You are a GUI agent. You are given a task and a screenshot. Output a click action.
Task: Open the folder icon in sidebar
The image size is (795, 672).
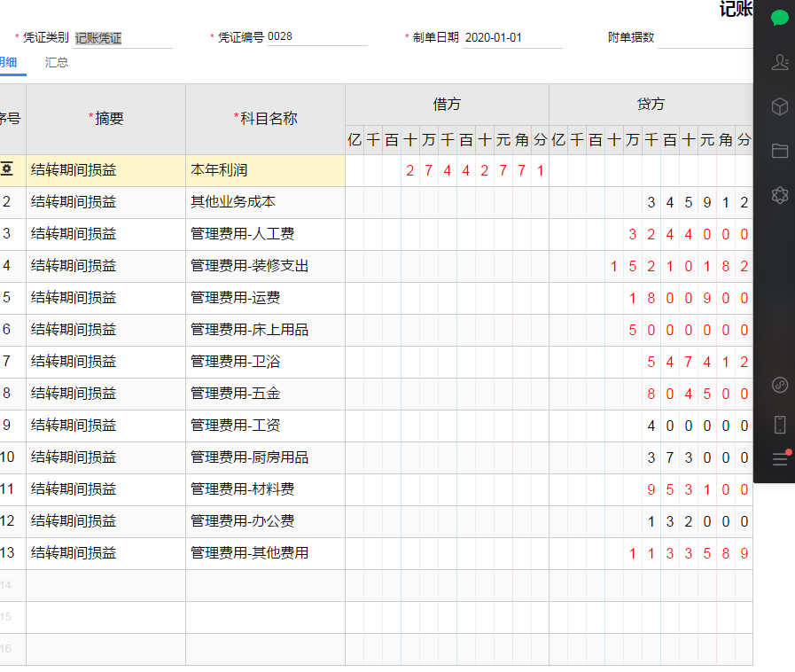(779, 151)
